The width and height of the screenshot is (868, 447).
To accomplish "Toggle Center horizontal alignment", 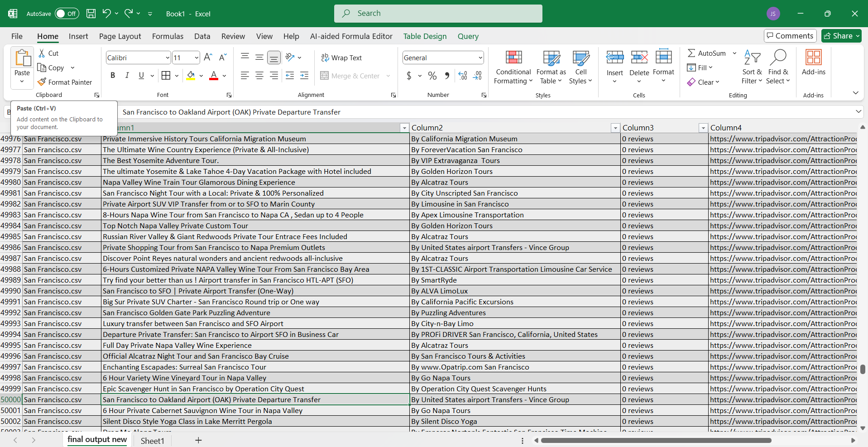I will [x=259, y=76].
